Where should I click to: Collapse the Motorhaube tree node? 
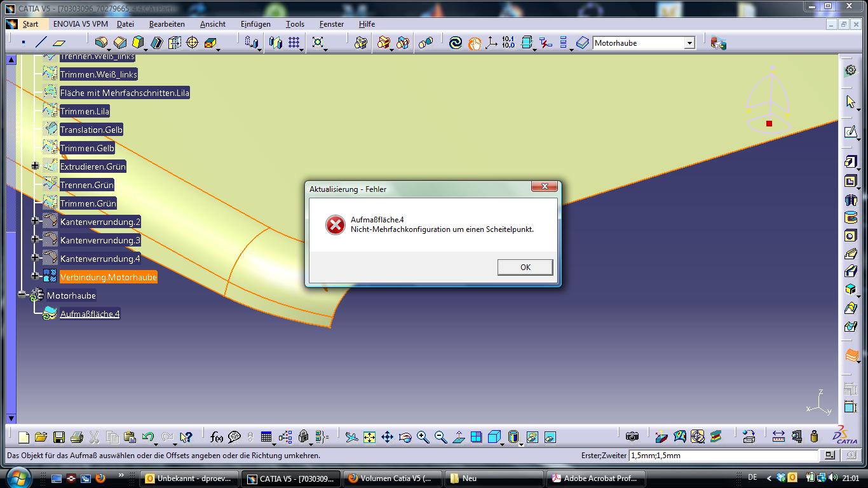23,295
